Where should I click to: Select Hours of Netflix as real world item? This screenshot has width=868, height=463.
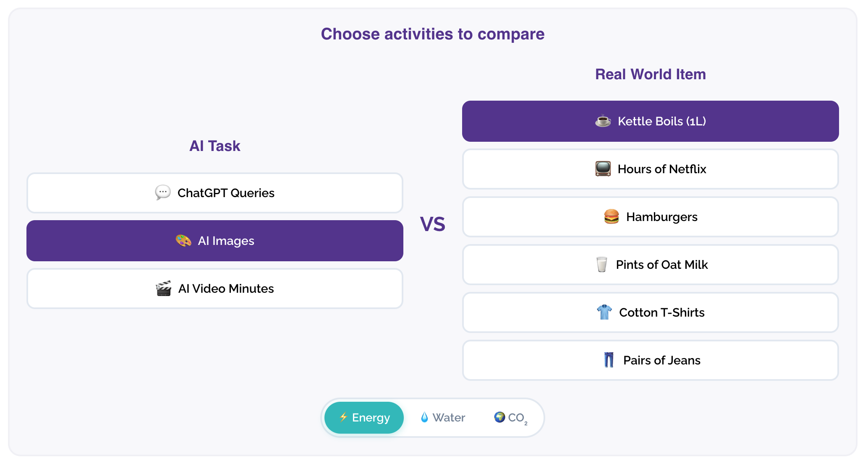(x=651, y=169)
